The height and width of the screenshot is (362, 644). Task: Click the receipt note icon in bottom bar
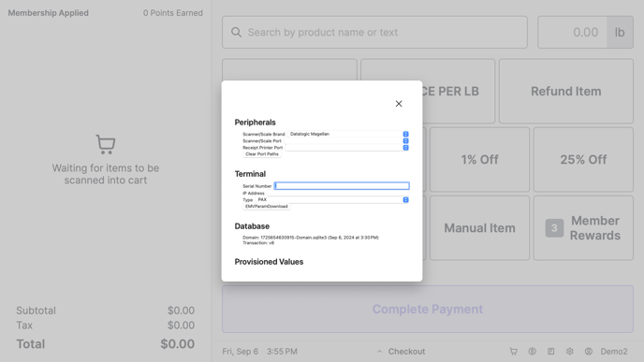pyautogui.click(x=550, y=352)
